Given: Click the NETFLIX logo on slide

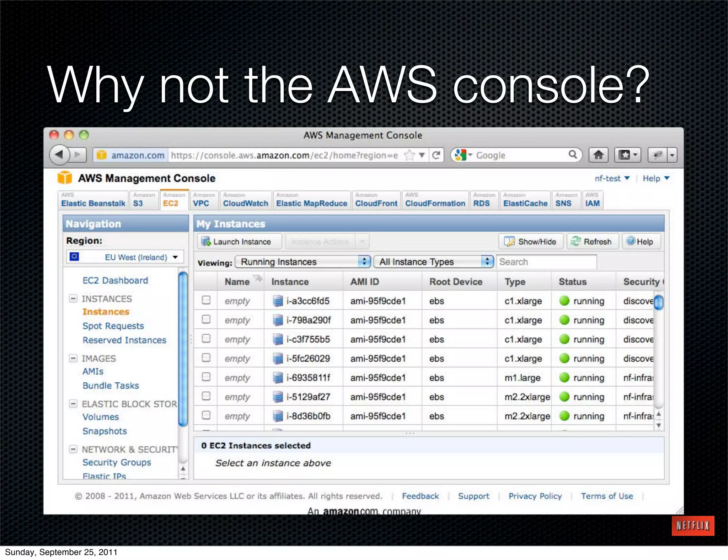Looking at the screenshot, I should click(693, 526).
